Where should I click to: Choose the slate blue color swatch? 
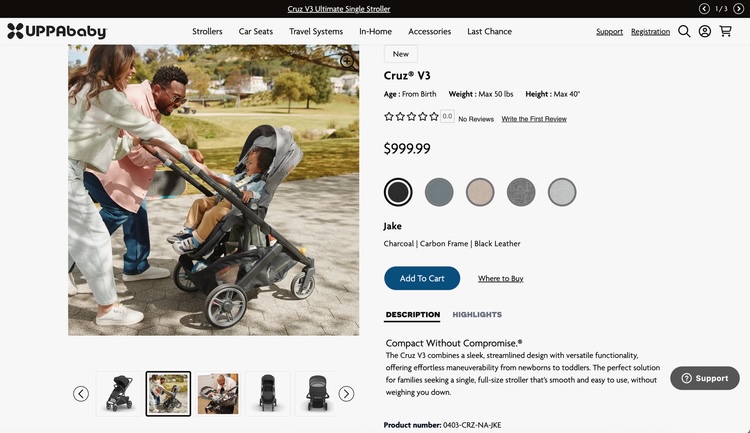pos(439,192)
